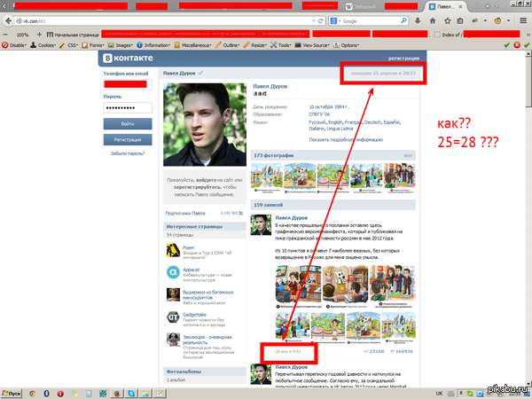
Task: Open the CSS dropdown
Action: pos(69,45)
